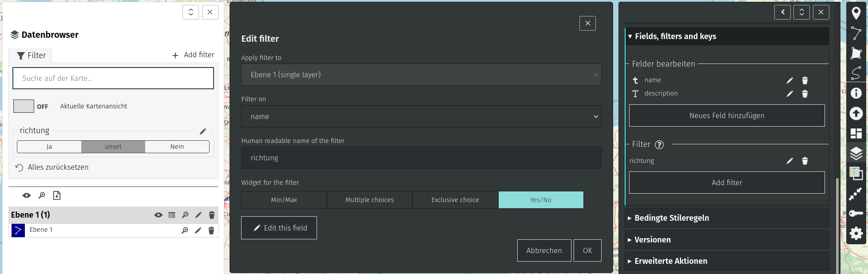Viewport: 868px width, 274px height.
Task: Select the draw marker tool
Action: click(x=856, y=13)
